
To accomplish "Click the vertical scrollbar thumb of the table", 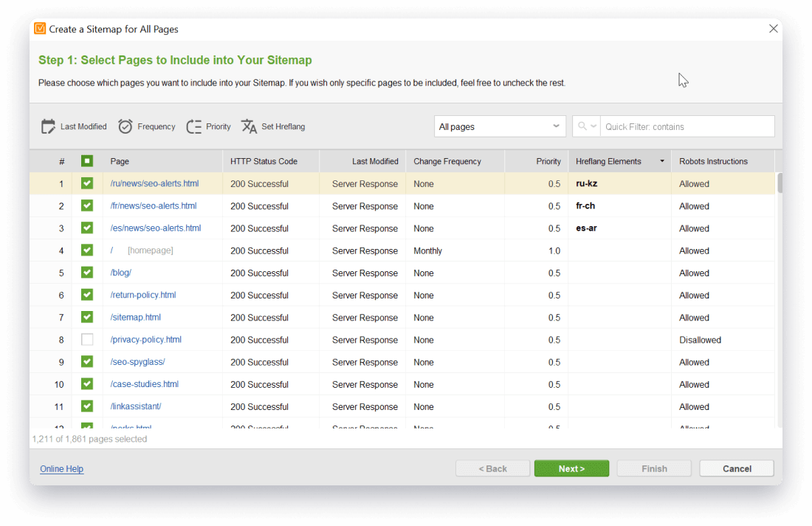I will 780,183.
